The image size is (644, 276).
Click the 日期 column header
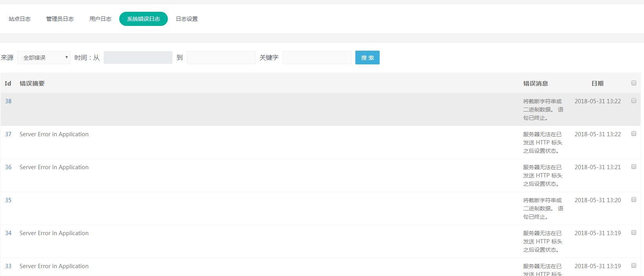[597, 83]
